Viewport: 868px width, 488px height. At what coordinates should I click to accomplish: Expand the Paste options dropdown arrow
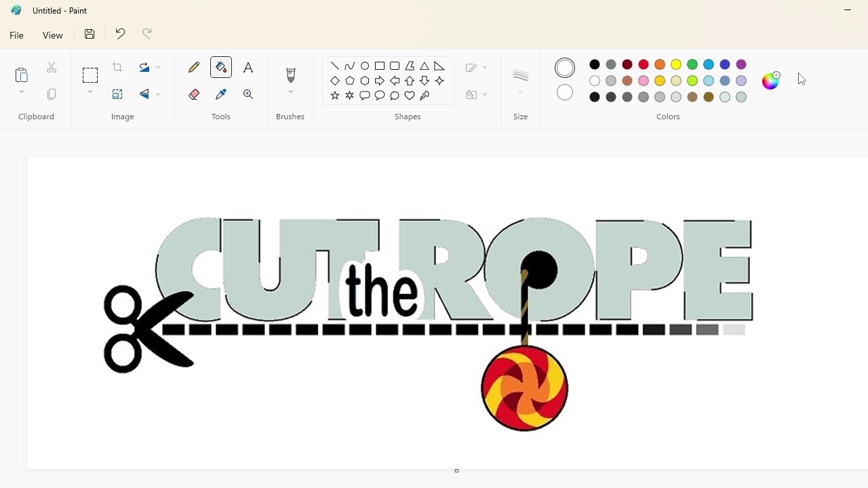pyautogui.click(x=22, y=92)
